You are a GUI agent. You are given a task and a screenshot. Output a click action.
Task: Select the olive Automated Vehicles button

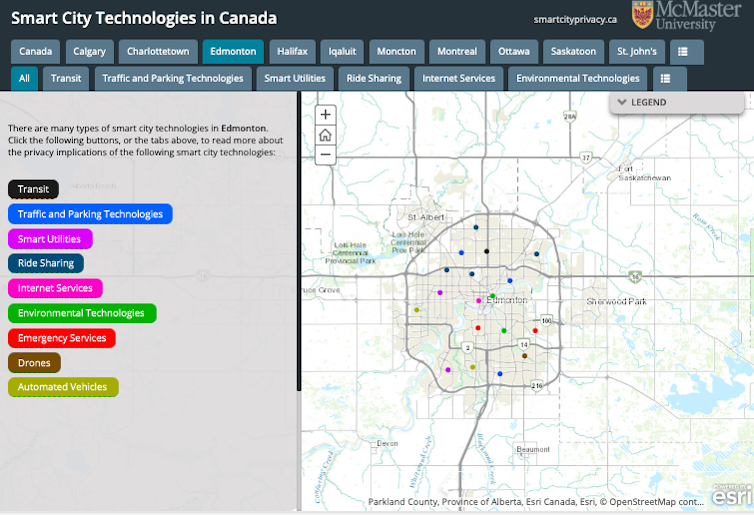point(63,387)
